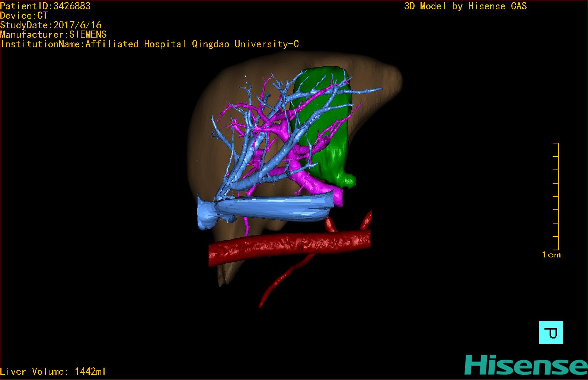The height and width of the screenshot is (380, 588).
Task: Select the InstitutionName Affiliated Hospital Qingdao line
Action: tap(150, 44)
